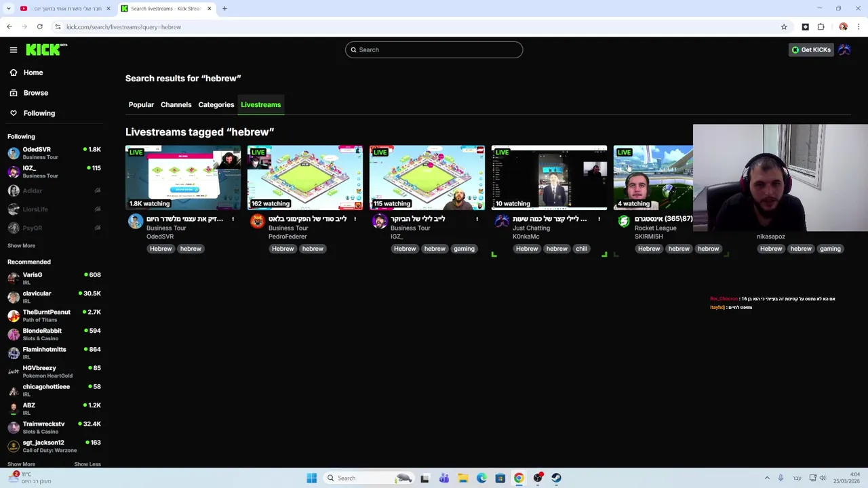Open the options menu on PedroFederer's stream card
Viewport: 868px width, 488px height.
[x=355, y=219]
